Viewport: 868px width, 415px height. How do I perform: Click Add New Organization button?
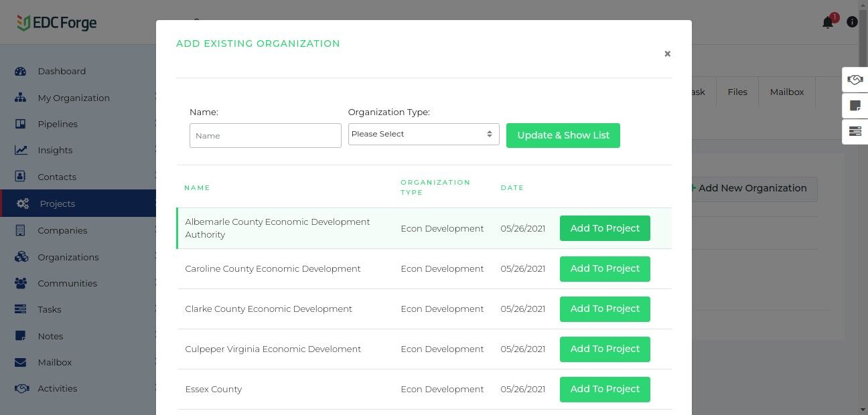pyautogui.click(x=751, y=189)
